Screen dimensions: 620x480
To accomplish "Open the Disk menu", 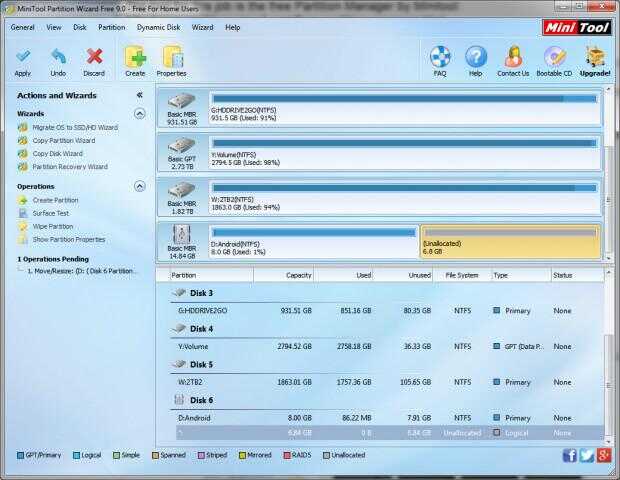I will (80, 27).
